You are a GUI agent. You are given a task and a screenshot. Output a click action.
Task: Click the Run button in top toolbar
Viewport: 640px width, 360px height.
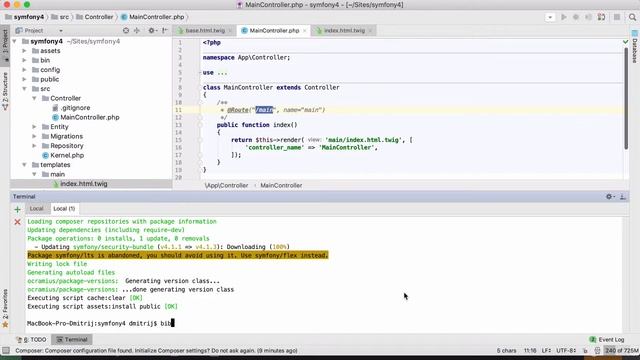point(564,17)
